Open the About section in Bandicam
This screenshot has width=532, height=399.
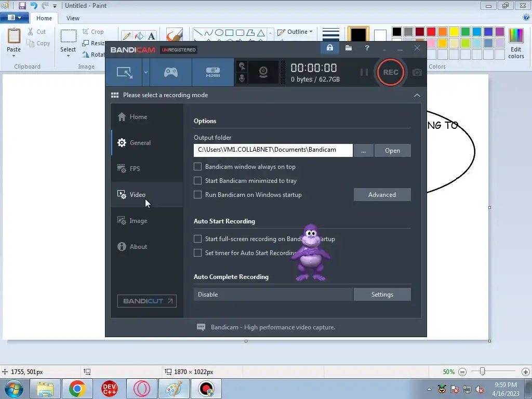(147, 247)
